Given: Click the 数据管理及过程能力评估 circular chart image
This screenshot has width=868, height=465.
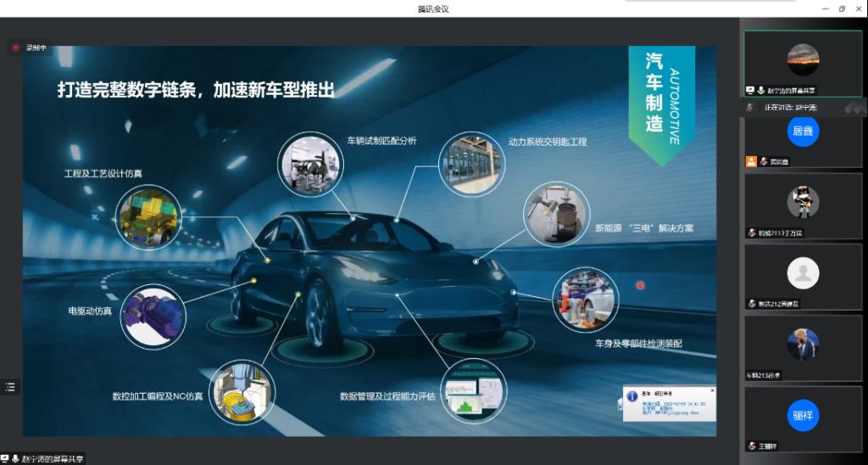Looking at the screenshot, I should 474,391.
